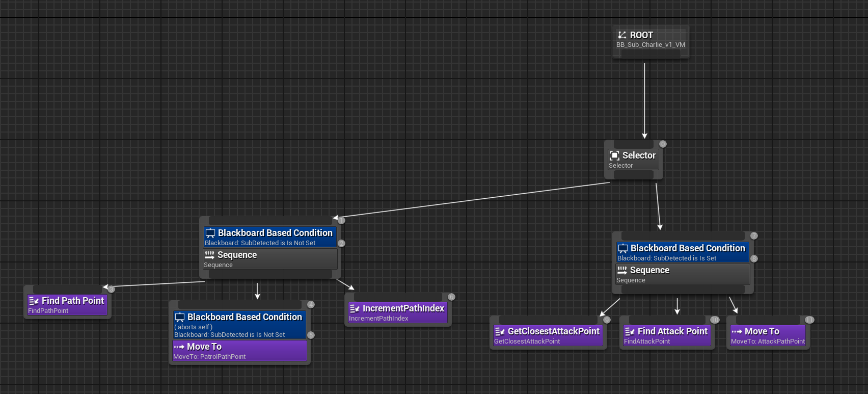Select the ROOT node title
868x394 pixels.
click(x=641, y=35)
